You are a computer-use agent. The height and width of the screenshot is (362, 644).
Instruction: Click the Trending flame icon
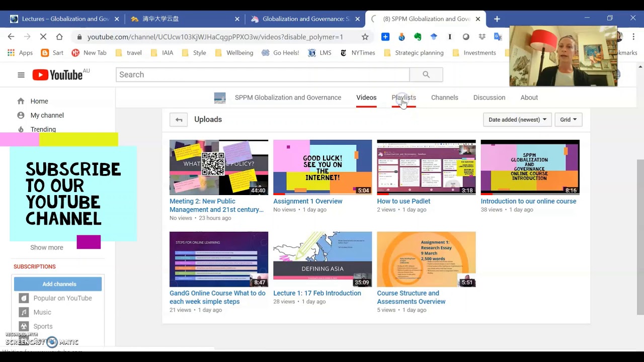21,129
